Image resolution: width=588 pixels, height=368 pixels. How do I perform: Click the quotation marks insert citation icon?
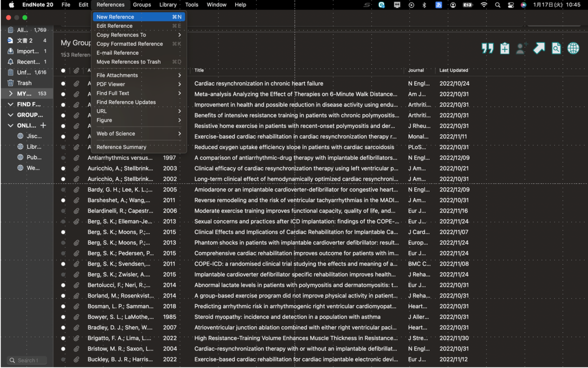[x=488, y=48]
